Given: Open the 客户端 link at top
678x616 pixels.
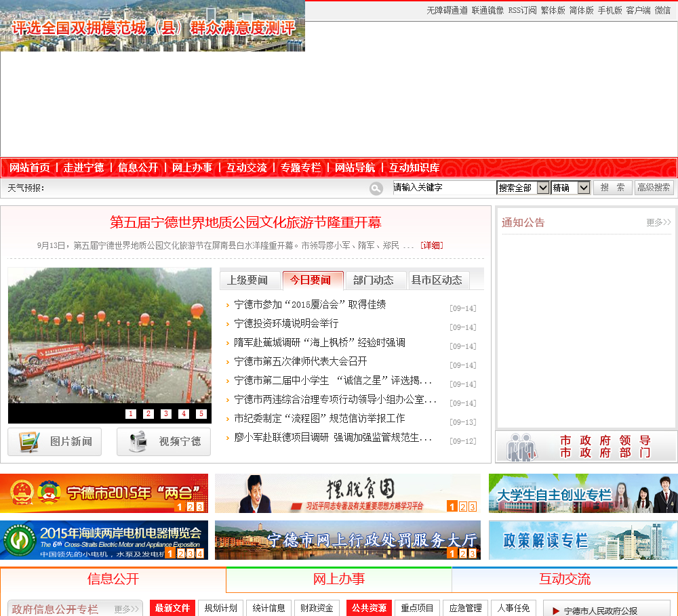Looking at the screenshot, I should (x=638, y=10).
